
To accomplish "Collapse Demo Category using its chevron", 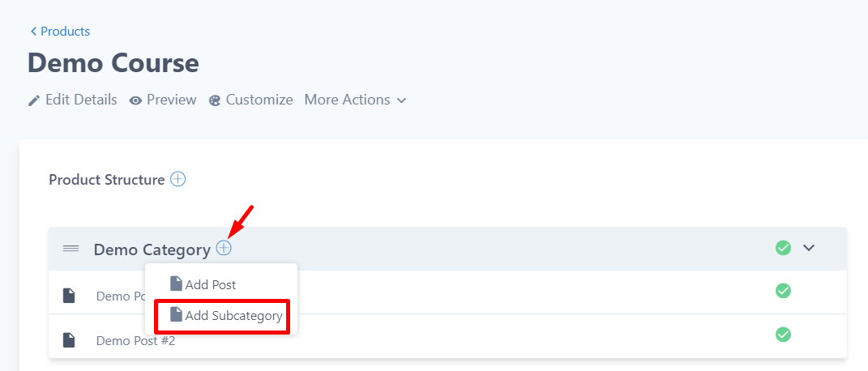I will click(808, 248).
